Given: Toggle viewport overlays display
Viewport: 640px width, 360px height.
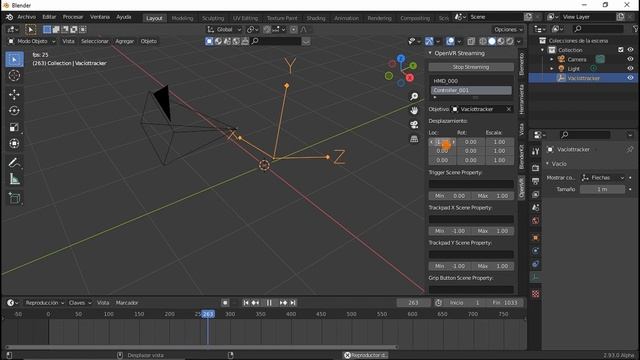Looking at the screenshot, I should (x=450, y=41).
